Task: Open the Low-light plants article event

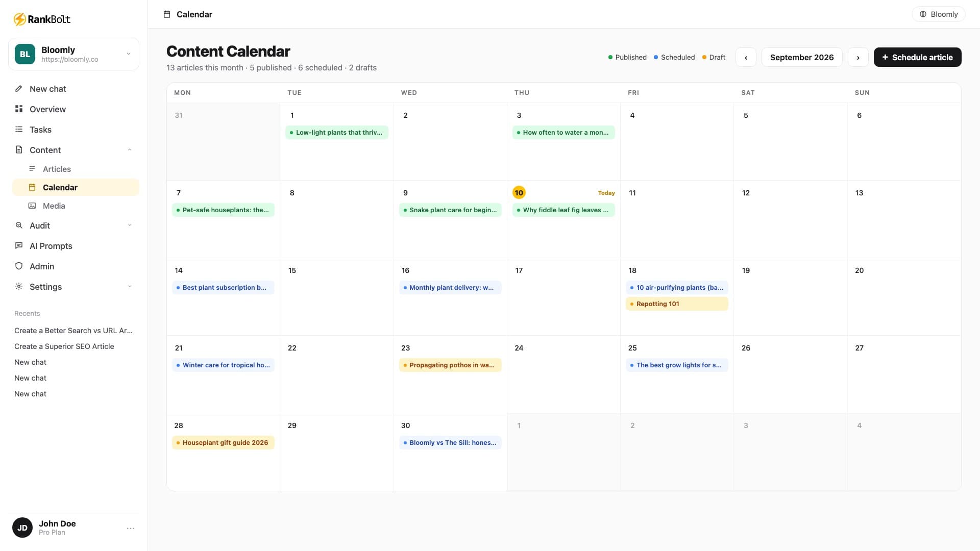Action: [336, 132]
